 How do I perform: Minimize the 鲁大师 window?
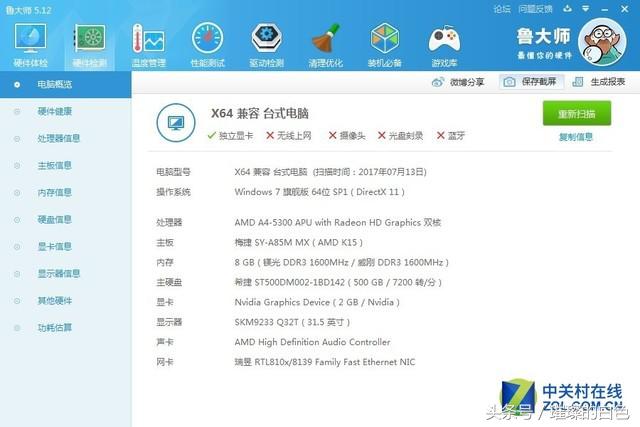[604, 9]
